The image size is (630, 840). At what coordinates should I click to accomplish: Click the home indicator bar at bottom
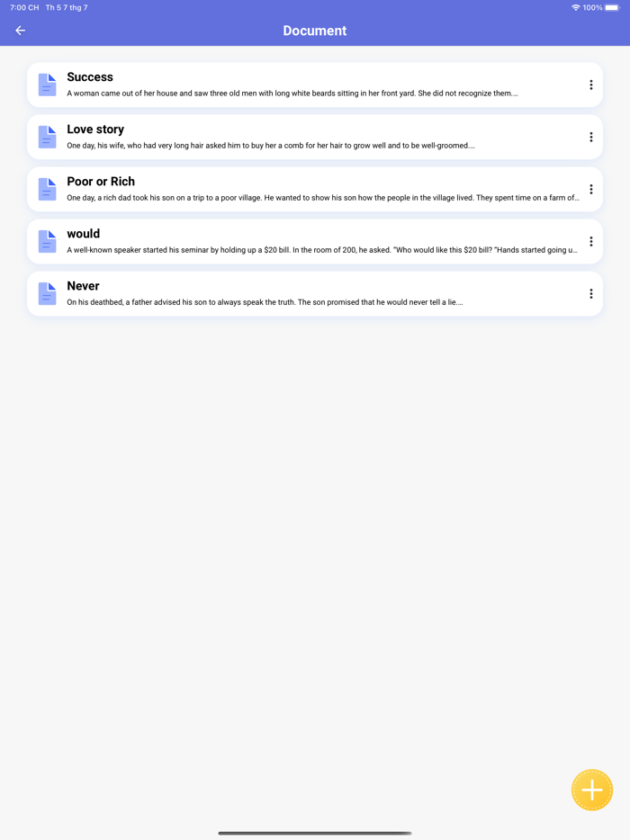[x=314, y=832]
